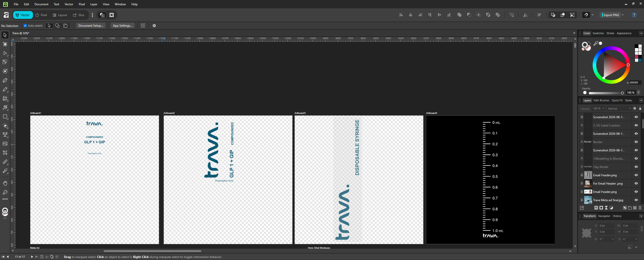Click the group folder icon in Layers panel
The width and height of the screenshot is (644, 260).
click(630, 208)
